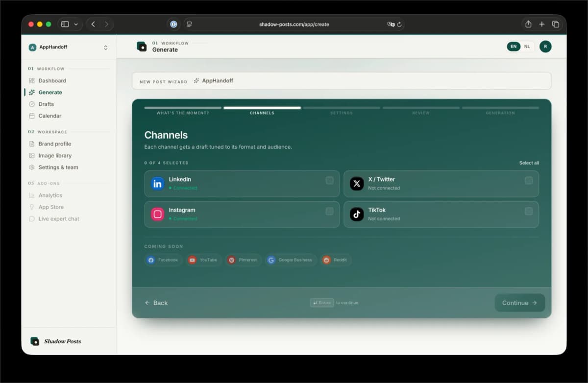Click the Channels heading

point(166,135)
